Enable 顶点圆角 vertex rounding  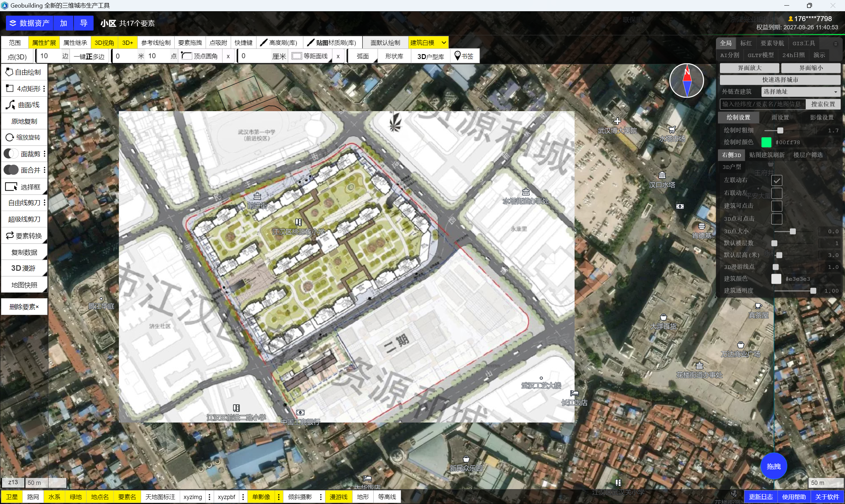click(x=200, y=56)
